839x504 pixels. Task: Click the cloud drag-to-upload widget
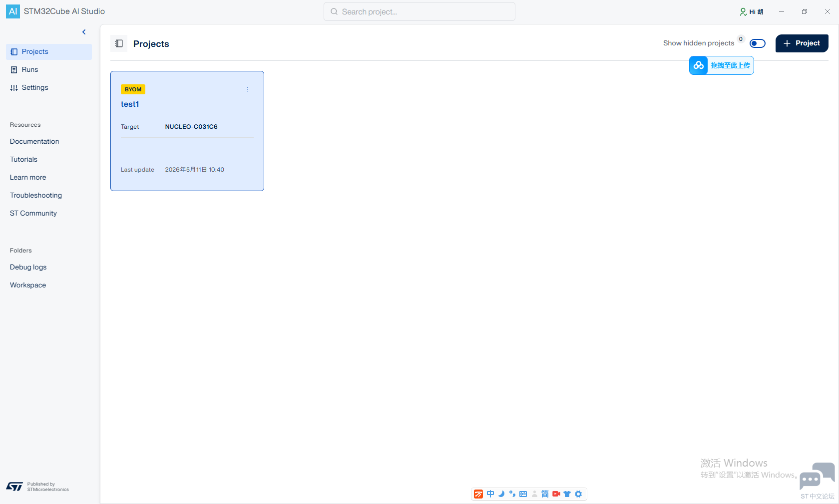[x=722, y=65]
